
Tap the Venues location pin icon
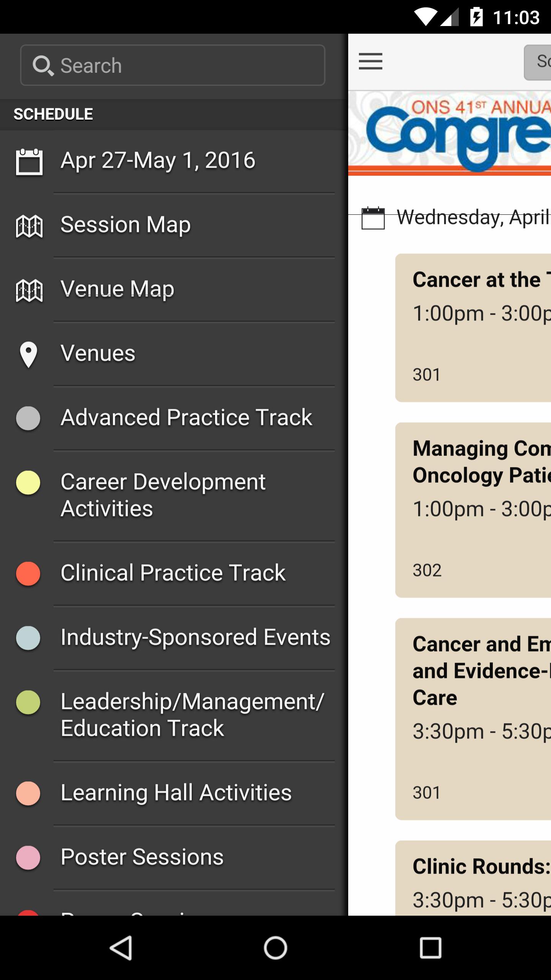[29, 354]
